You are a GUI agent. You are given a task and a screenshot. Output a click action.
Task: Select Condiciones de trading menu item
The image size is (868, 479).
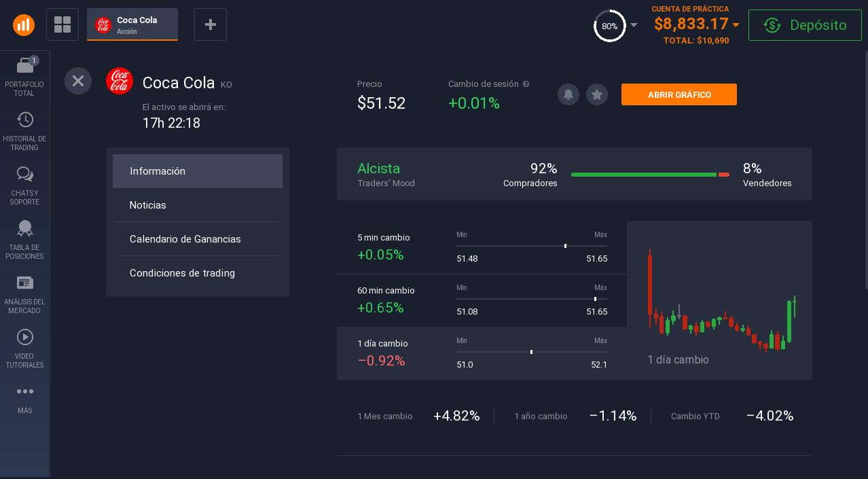(198, 273)
